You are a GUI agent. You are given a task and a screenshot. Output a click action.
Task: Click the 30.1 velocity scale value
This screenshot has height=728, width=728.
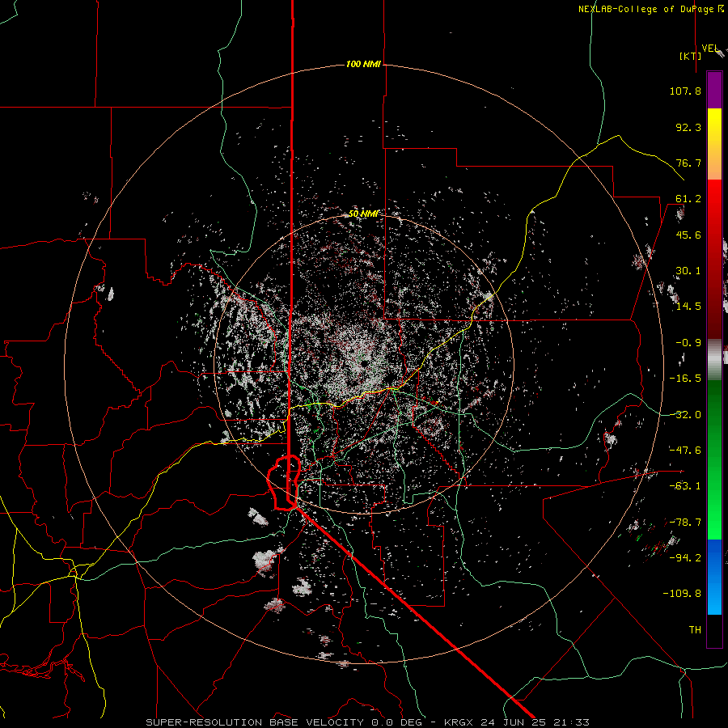[x=688, y=271]
